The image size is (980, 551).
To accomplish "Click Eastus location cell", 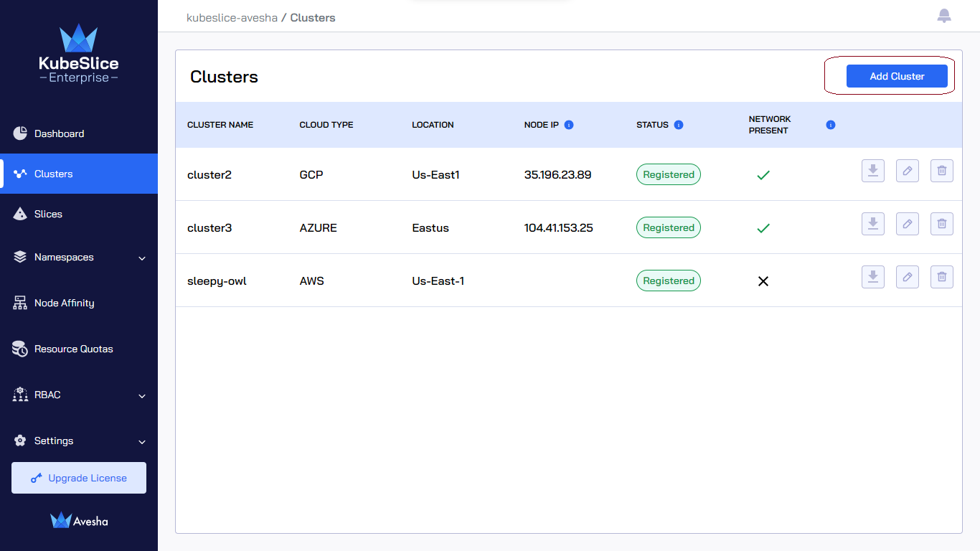I will point(430,227).
